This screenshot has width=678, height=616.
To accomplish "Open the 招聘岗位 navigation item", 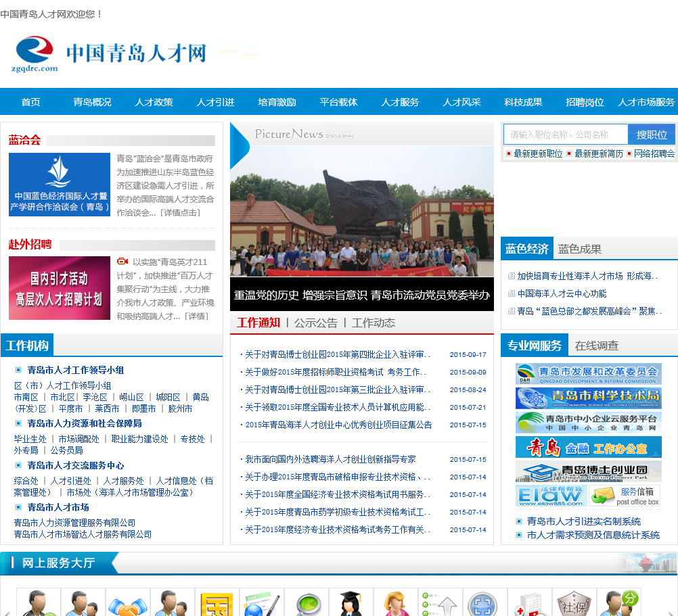I will [585, 102].
